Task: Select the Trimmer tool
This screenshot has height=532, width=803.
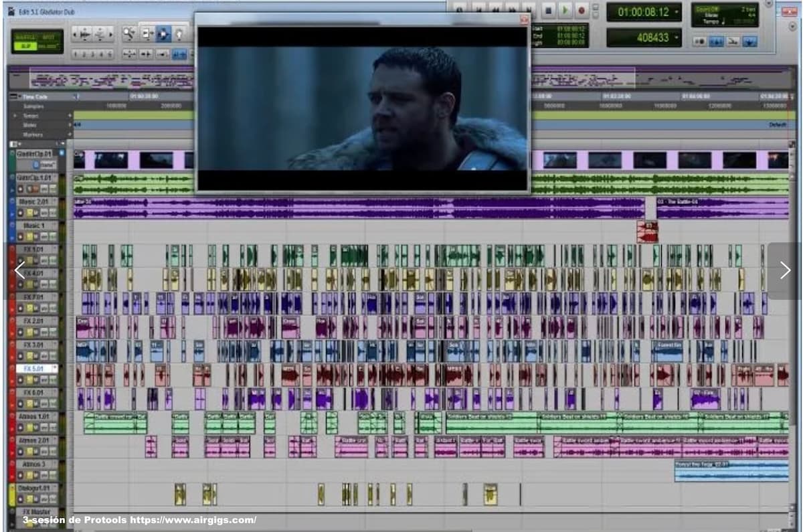Action: point(147,33)
